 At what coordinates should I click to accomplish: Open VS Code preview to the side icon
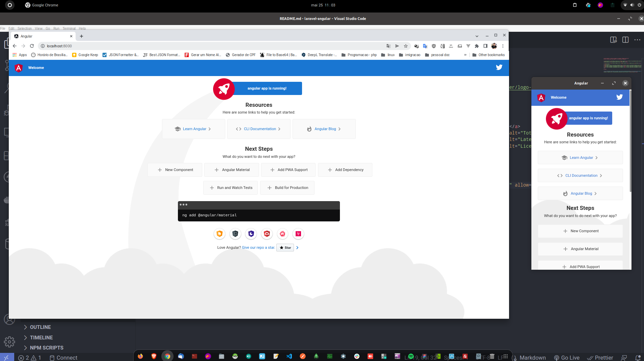614,40
